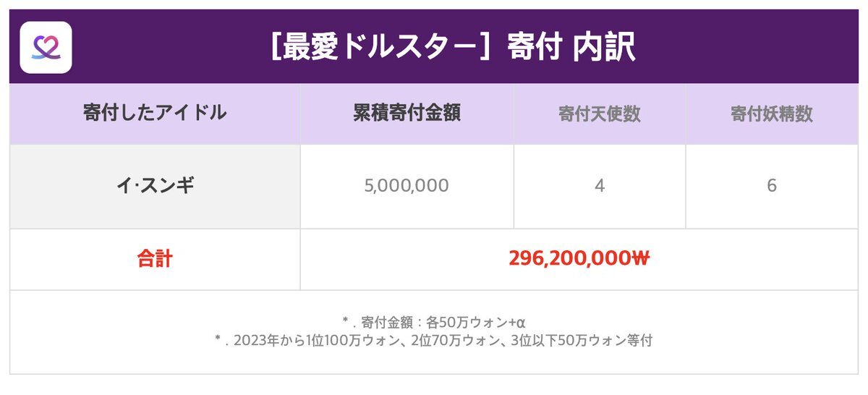Viewport: 868px width, 395px height.
Task: Select the 累積寄付金額 column header
Action: [407, 114]
